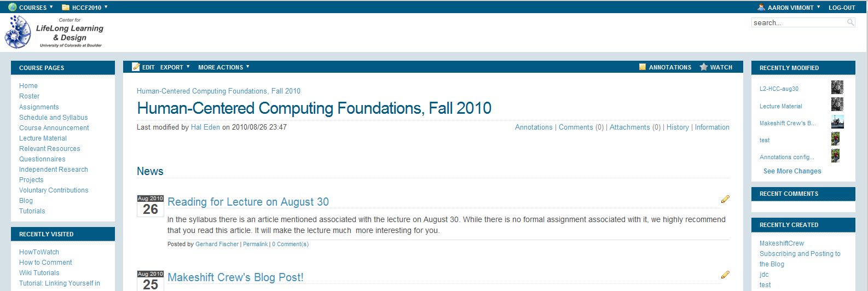
Task: Open the Export dropdown menu
Action: [175, 67]
